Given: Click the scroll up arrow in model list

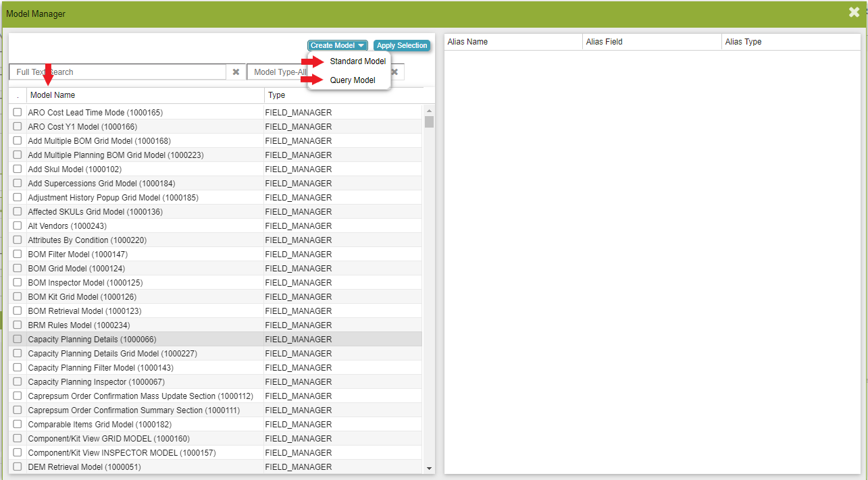Looking at the screenshot, I should (x=429, y=111).
